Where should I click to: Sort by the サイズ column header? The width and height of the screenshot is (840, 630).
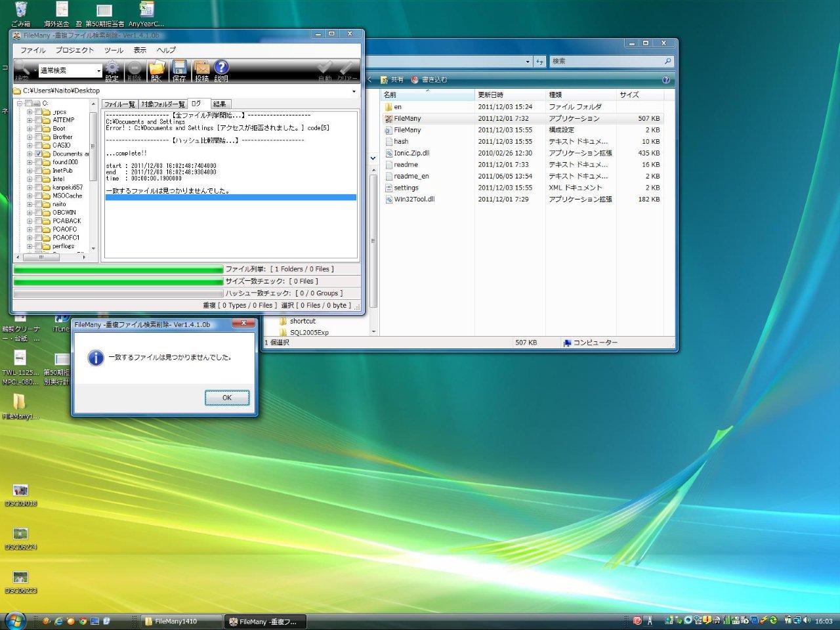point(640,94)
